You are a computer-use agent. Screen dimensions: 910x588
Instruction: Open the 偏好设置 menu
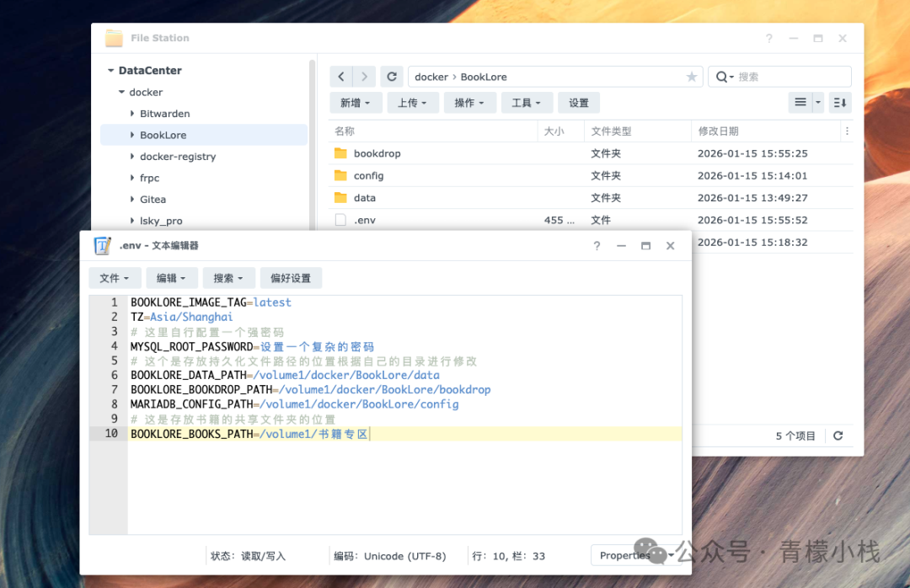click(292, 277)
